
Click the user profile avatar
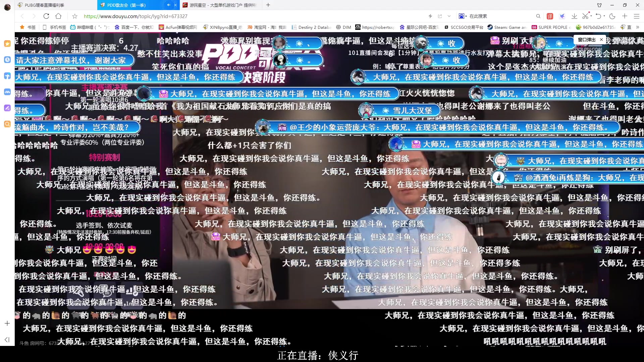pyautogui.click(x=7, y=7)
